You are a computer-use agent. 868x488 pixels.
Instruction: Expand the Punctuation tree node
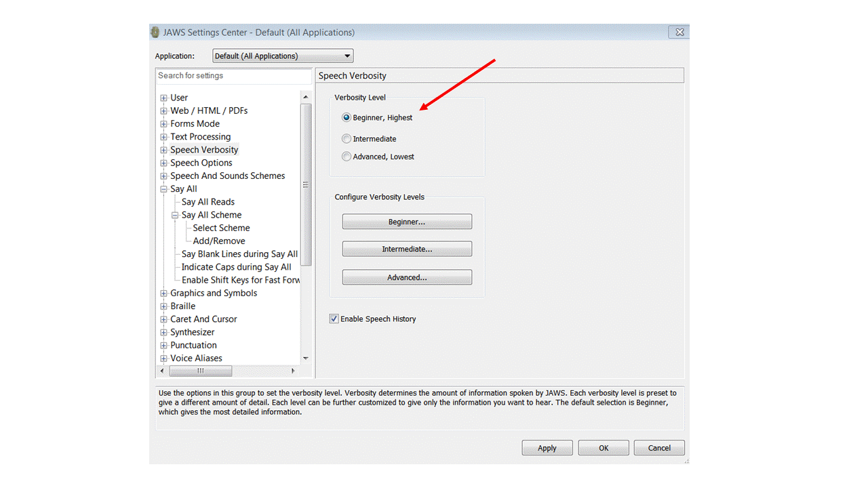[x=163, y=346]
